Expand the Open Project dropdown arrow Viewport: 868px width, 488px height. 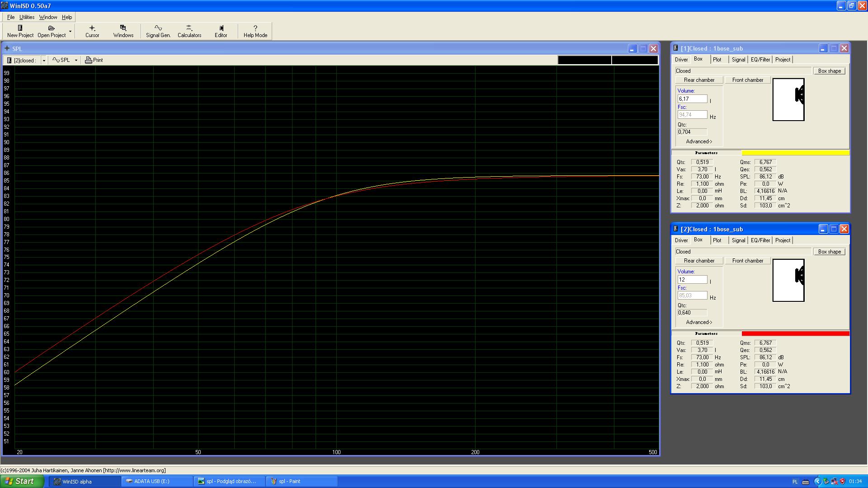point(70,31)
